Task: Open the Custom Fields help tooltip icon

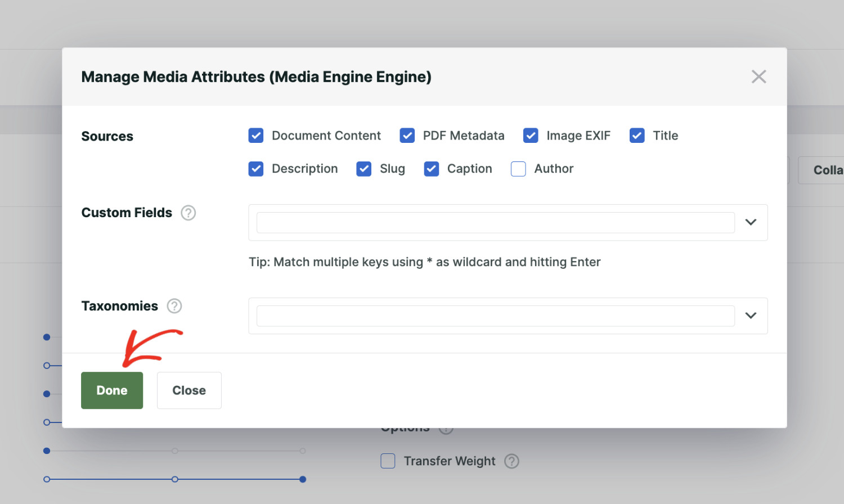Action: (188, 213)
